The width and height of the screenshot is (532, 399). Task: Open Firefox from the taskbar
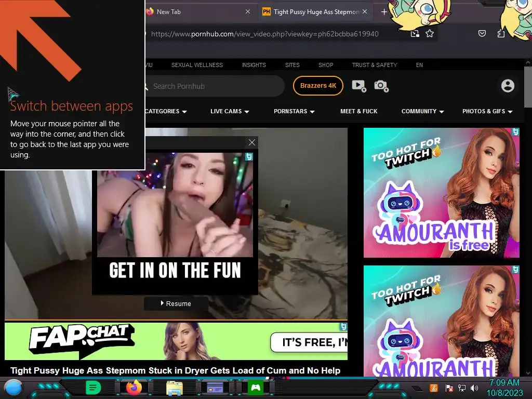coord(134,388)
